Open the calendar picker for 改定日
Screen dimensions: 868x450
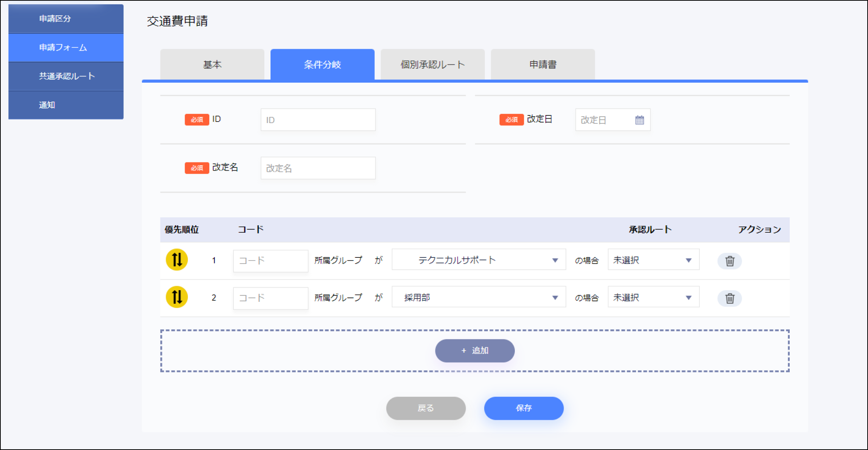coord(639,120)
